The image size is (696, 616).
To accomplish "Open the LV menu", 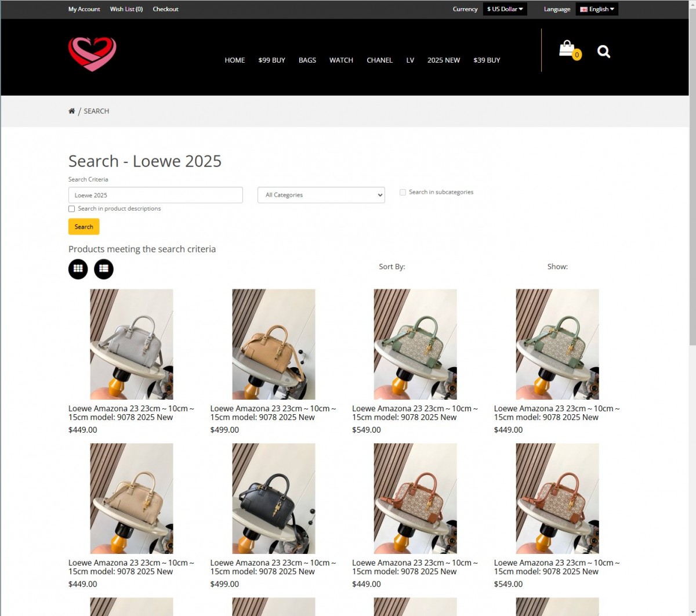I will click(x=410, y=60).
